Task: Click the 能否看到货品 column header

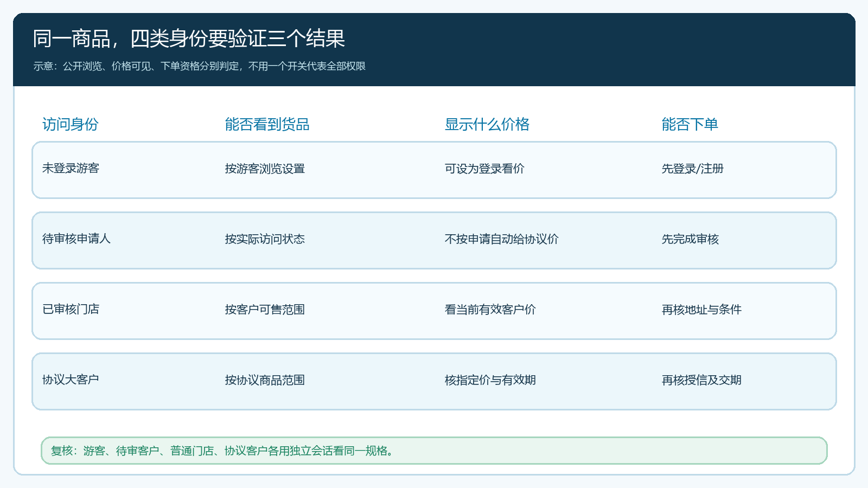Action: 267,124
